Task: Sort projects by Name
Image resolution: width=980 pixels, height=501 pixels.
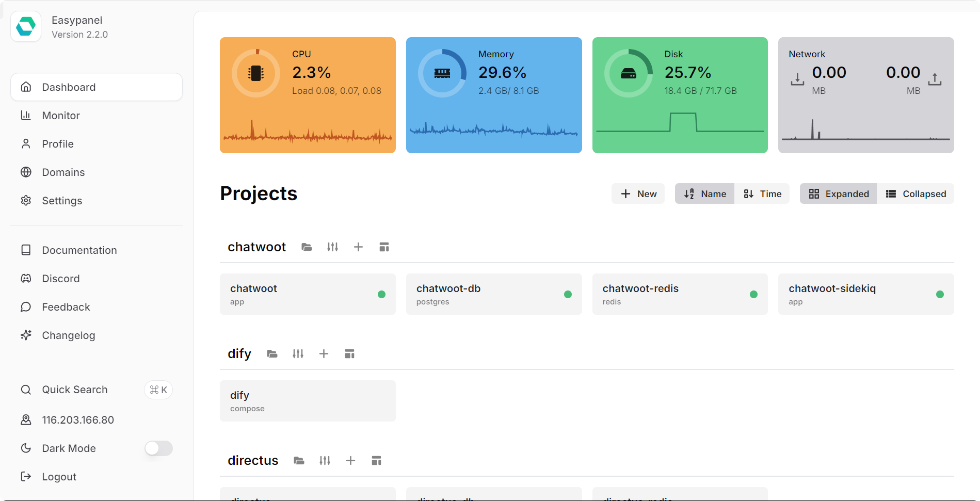Action: coord(704,193)
